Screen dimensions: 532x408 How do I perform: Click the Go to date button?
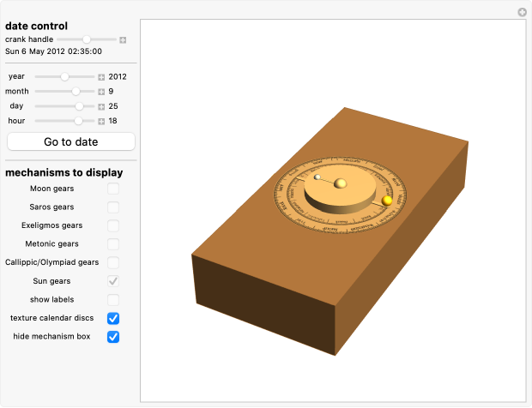[x=71, y=141]
